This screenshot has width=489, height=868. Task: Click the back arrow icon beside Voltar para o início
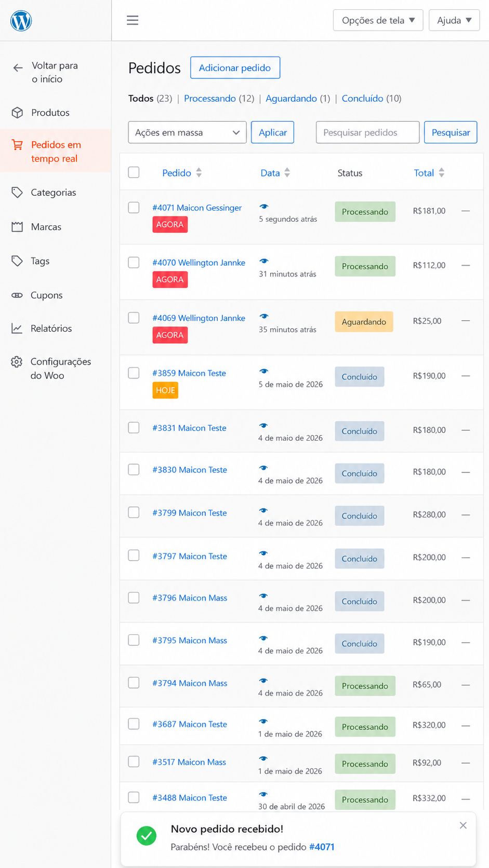tap(18, 67)
